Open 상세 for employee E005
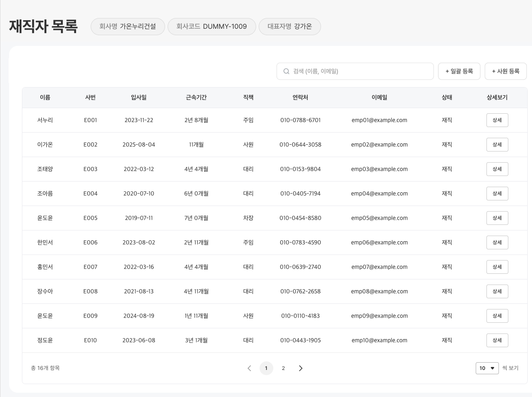Screen dimensions: 532x397 (497, 218)
